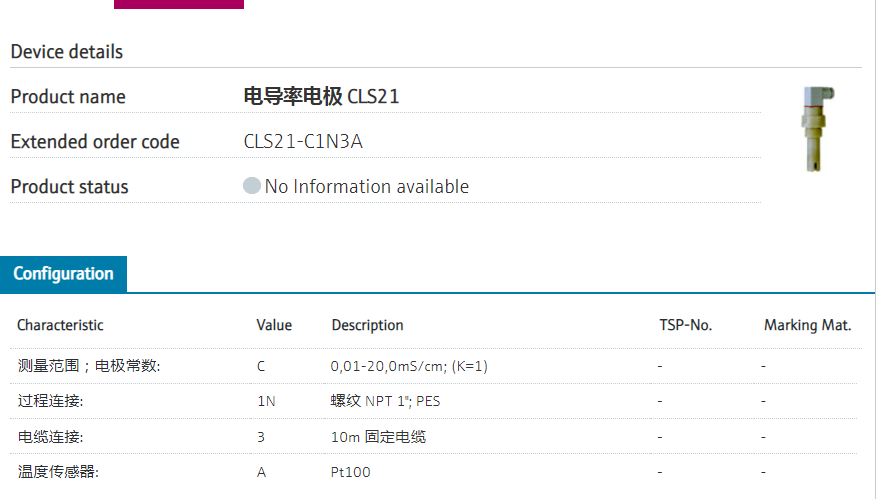877x499 pixels.
Task: Click the magenta tab strip at top
Action: (179, 4)
